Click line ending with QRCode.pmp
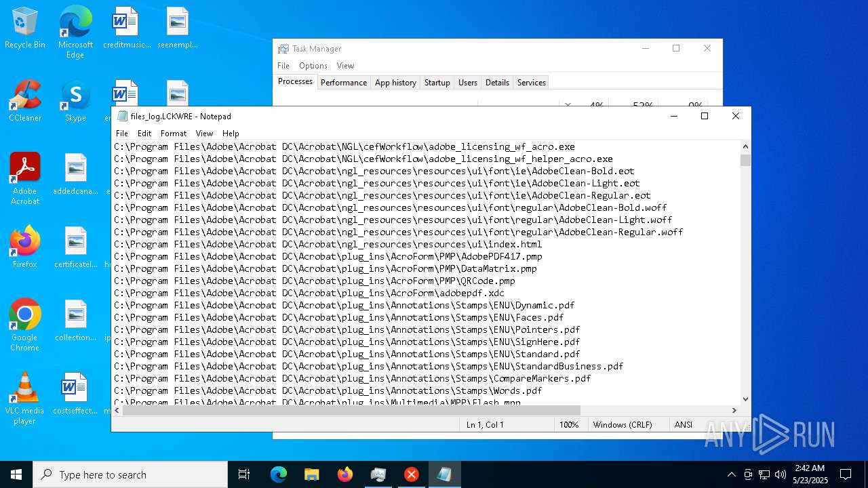Viewport: 868px width, 488px height. 315,281
